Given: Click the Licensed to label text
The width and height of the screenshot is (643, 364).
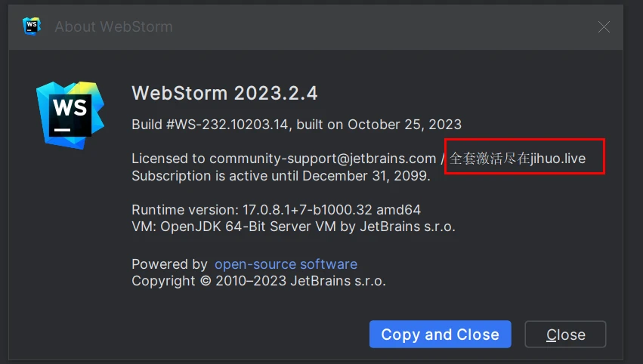Looking at the screenshot, I should point(168,159).
